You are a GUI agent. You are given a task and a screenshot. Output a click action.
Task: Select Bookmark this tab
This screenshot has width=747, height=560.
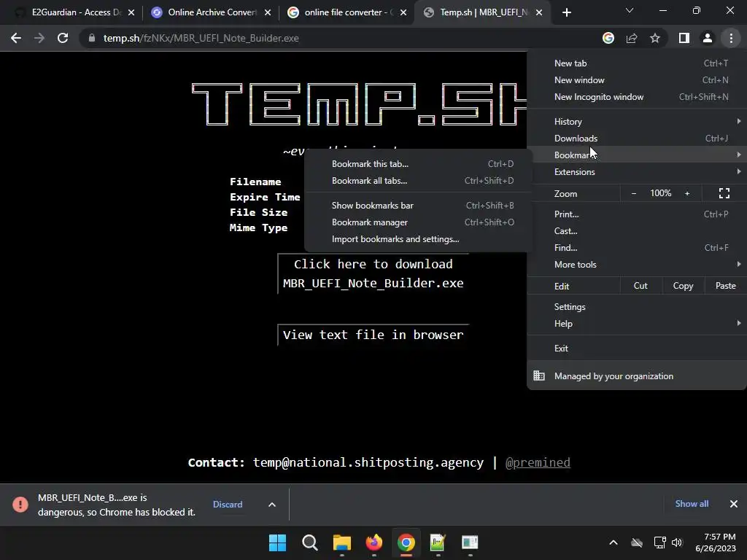pyautogui.click(x=418, y=164)
